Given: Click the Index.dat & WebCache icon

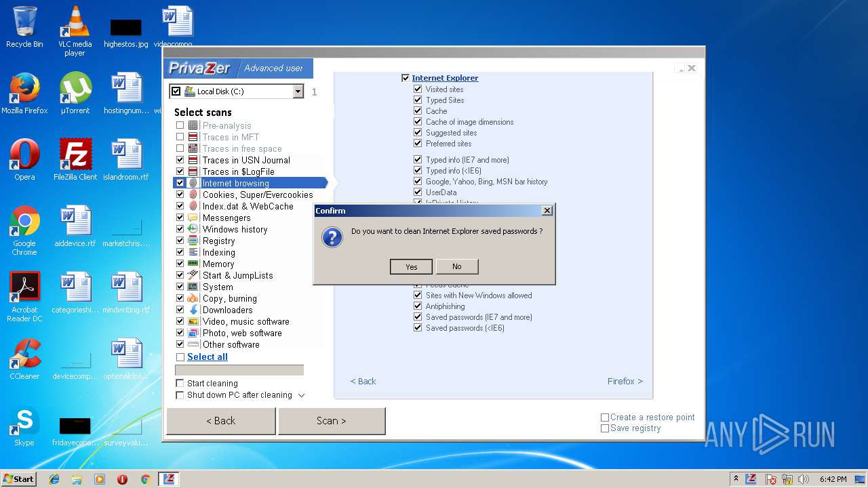Looking at the screenshot, I should tap(193, 206).
